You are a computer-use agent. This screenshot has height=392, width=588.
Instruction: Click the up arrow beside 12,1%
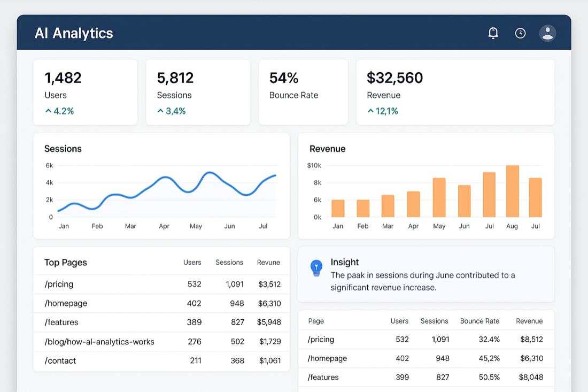[x=370, y=111]
